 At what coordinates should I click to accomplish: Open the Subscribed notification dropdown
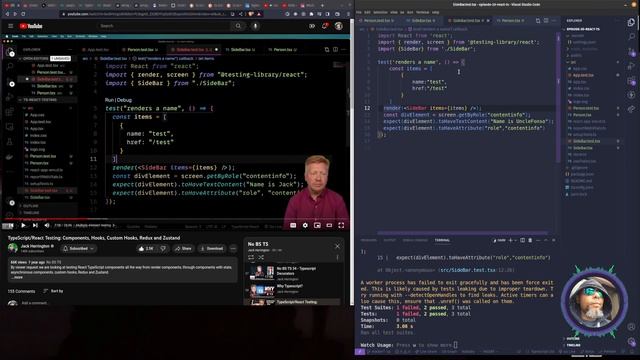pos(78,248)
